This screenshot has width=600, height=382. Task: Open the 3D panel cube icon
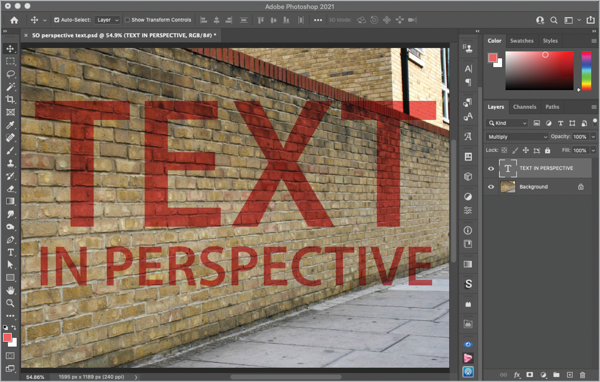click(x=468, y=176)
